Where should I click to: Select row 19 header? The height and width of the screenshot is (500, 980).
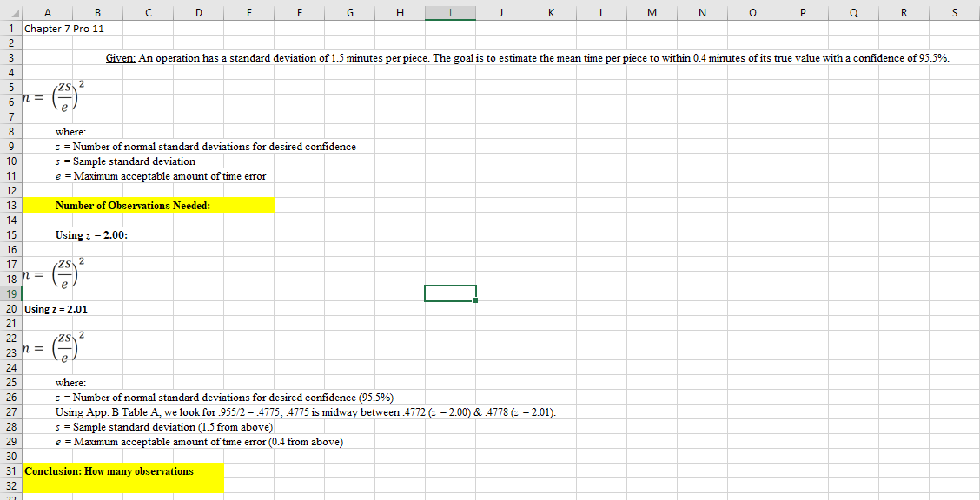click(11, 294)
